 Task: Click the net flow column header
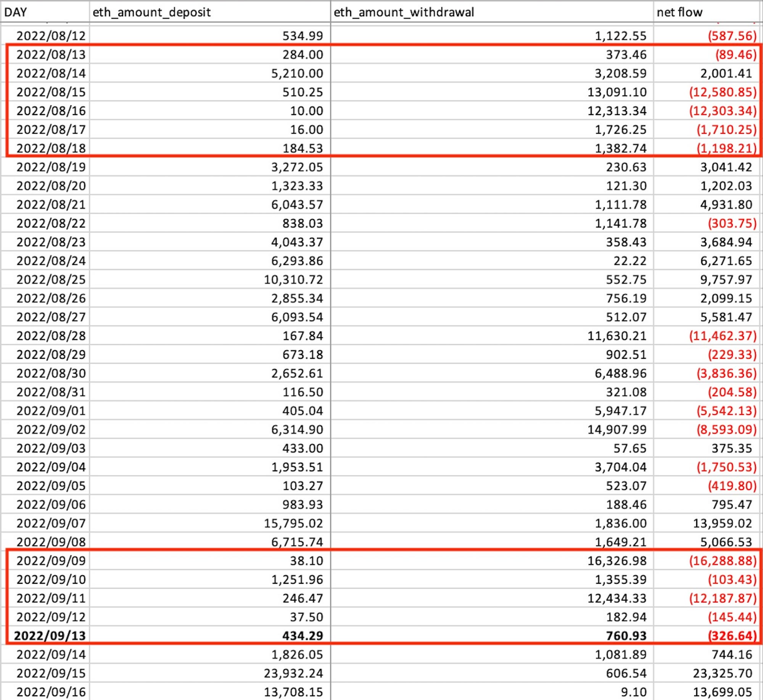click(x=679, y=12)
